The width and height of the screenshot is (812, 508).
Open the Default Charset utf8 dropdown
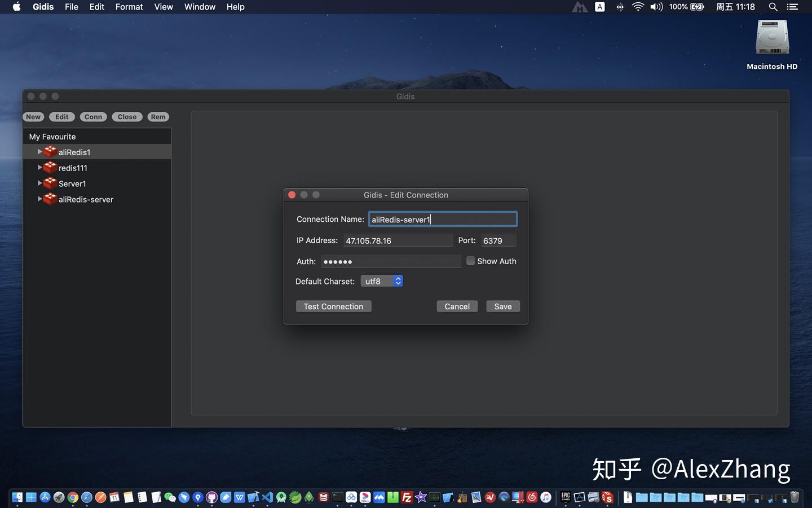(382, 281)
